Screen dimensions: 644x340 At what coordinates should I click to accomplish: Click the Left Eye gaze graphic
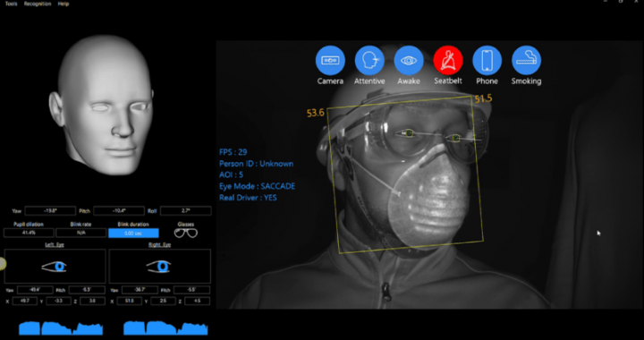55,266
